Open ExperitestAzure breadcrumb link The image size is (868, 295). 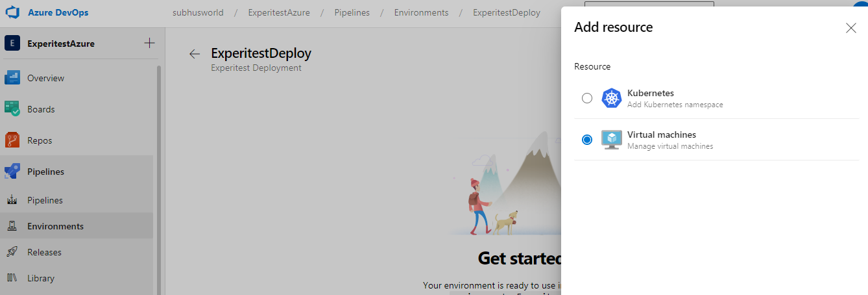[279, 12]
